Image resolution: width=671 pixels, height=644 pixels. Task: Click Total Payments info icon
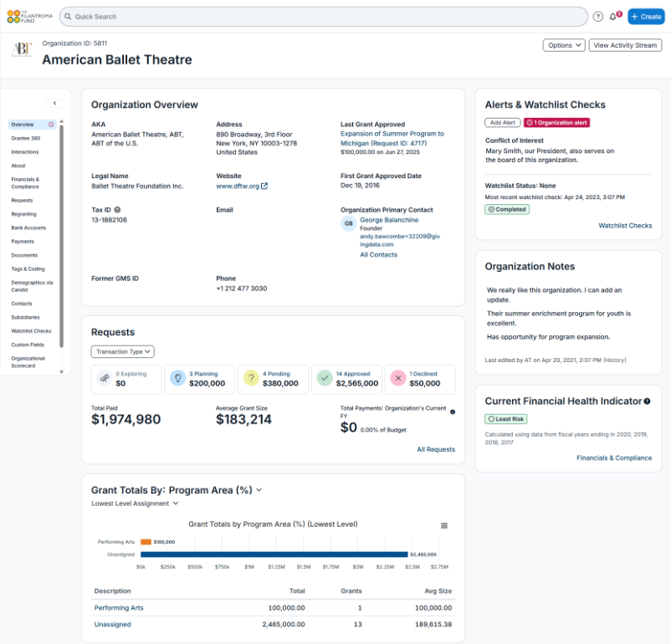453,412
